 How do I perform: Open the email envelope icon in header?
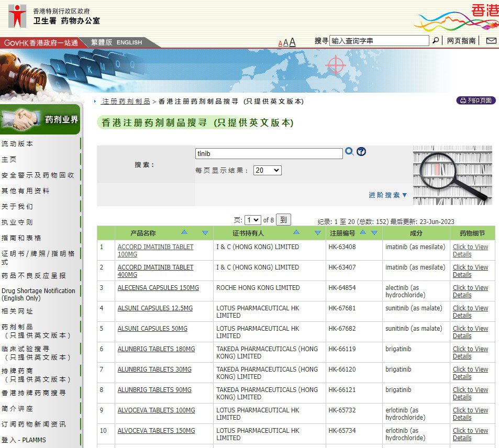point(491,40)
